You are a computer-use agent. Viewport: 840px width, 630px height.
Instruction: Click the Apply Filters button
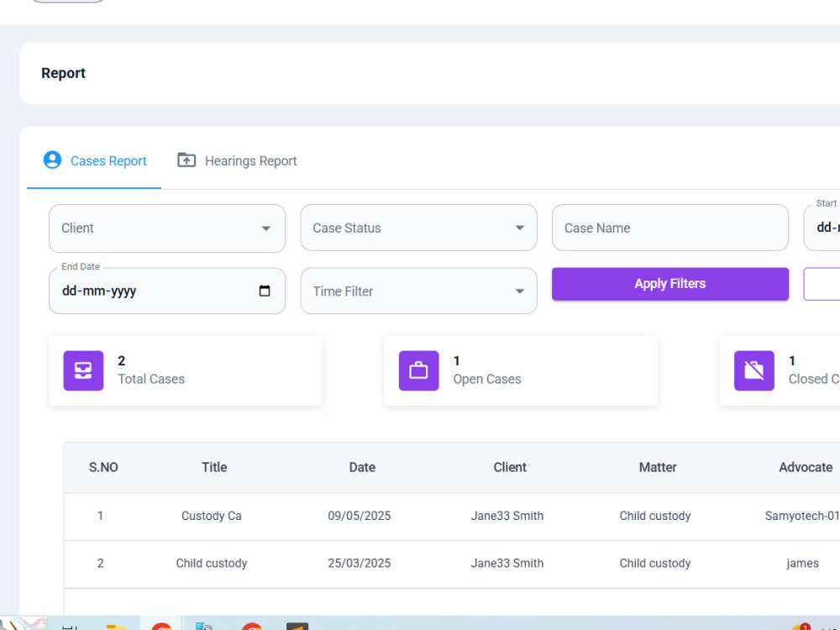670,284
